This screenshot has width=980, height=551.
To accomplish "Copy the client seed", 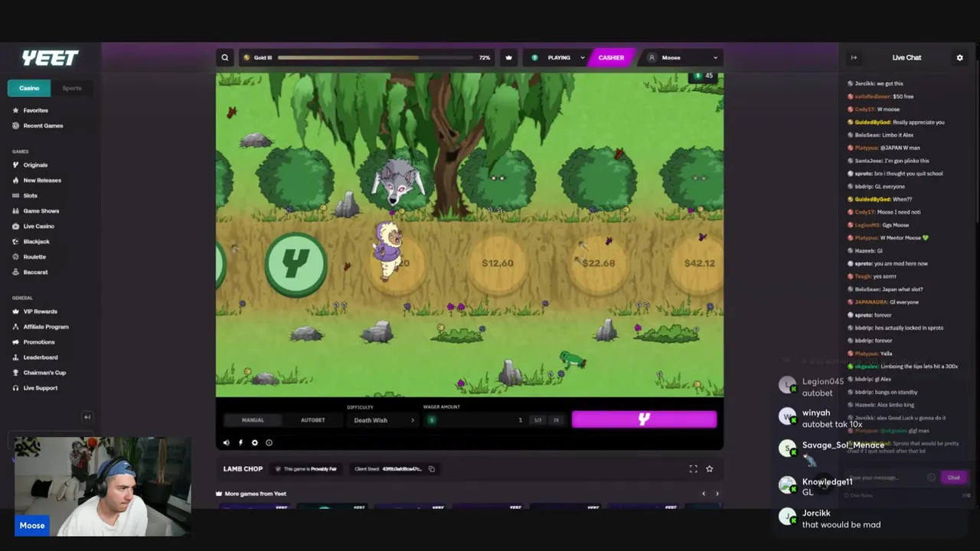I will (431, 469).
